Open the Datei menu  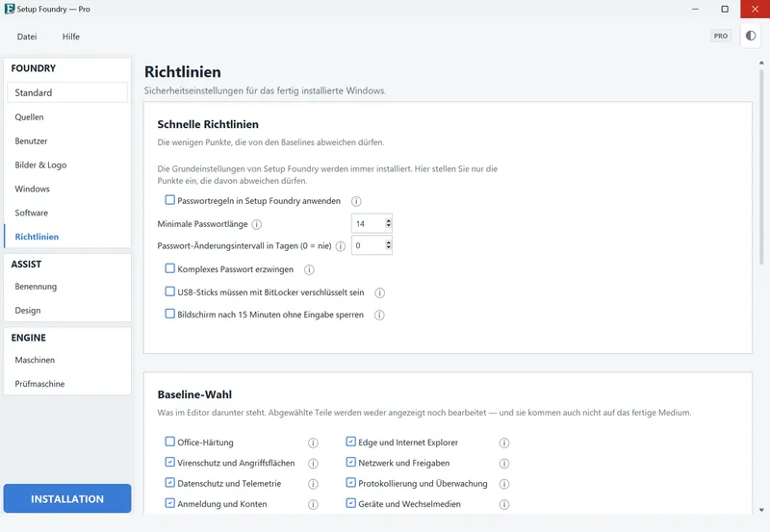[27, 37]
